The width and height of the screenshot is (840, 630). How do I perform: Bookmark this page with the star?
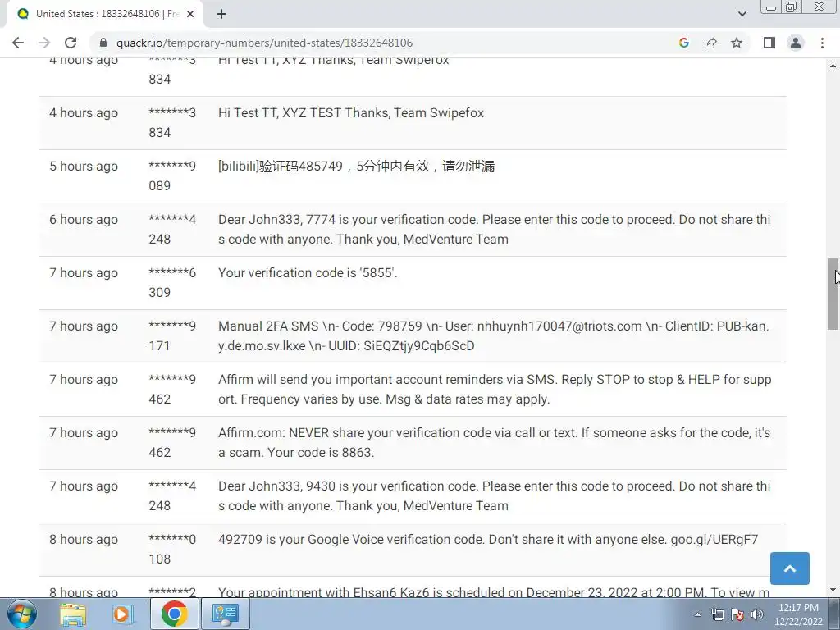(737, 43)
